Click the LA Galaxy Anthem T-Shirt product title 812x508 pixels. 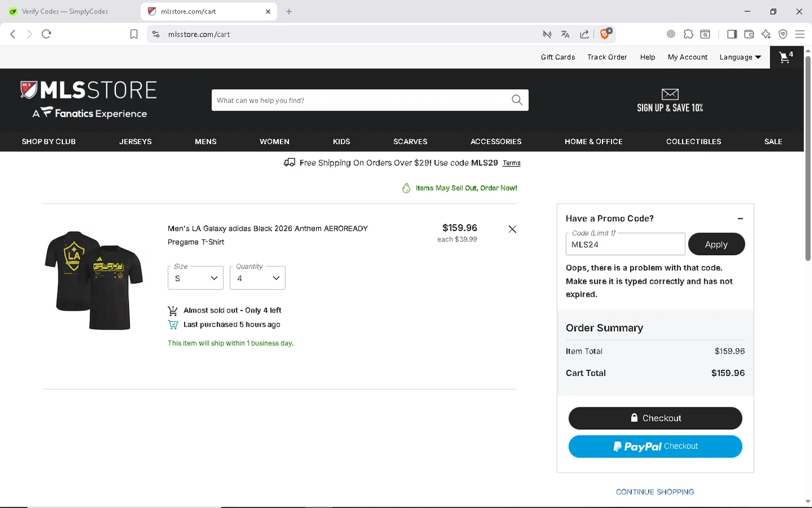pyautogui.click(x=268, y=235)
